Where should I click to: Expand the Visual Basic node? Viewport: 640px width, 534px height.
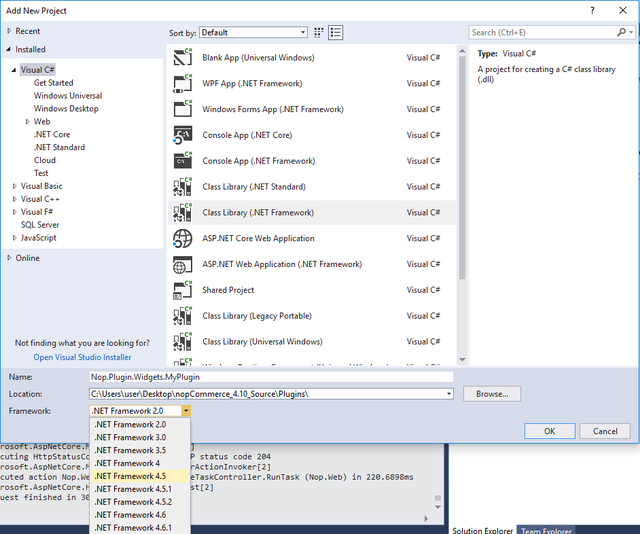coord(14,186)
